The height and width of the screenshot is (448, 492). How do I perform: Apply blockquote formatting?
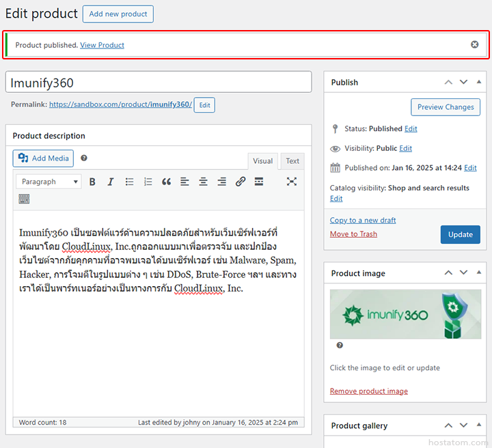pos(166,182)
